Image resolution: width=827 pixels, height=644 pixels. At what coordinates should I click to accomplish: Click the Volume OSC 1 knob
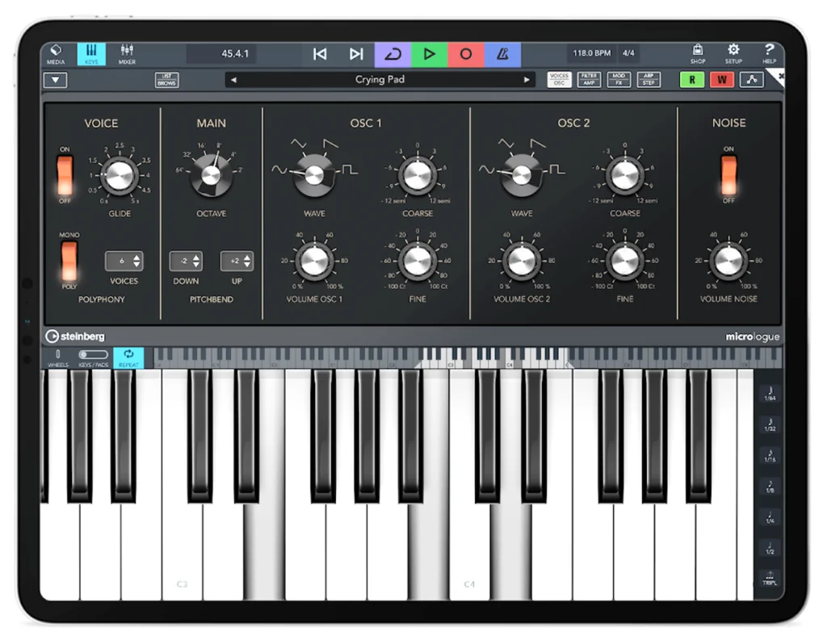pos(314,261)
